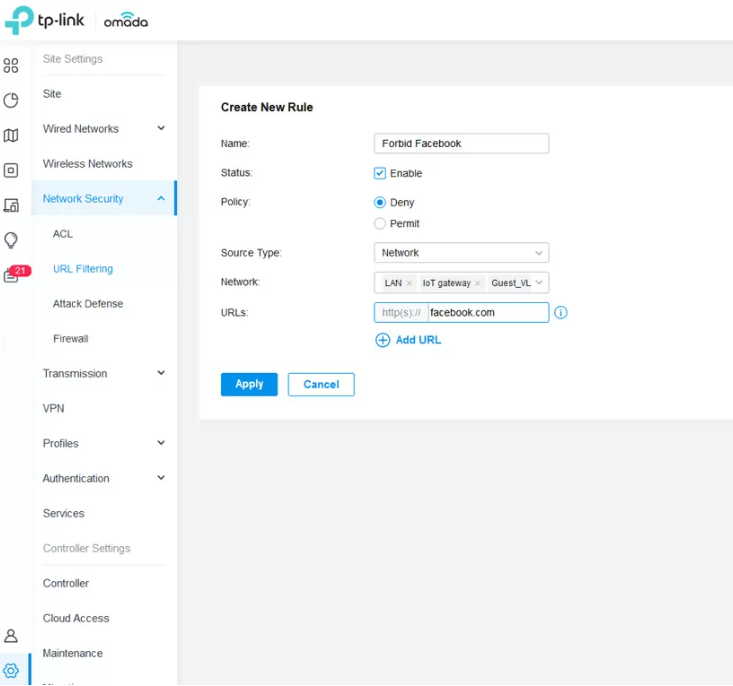Viewport: 733px width, 686px height.
Task: Open the Firewall menu item
Action: (x=71, y=339)
